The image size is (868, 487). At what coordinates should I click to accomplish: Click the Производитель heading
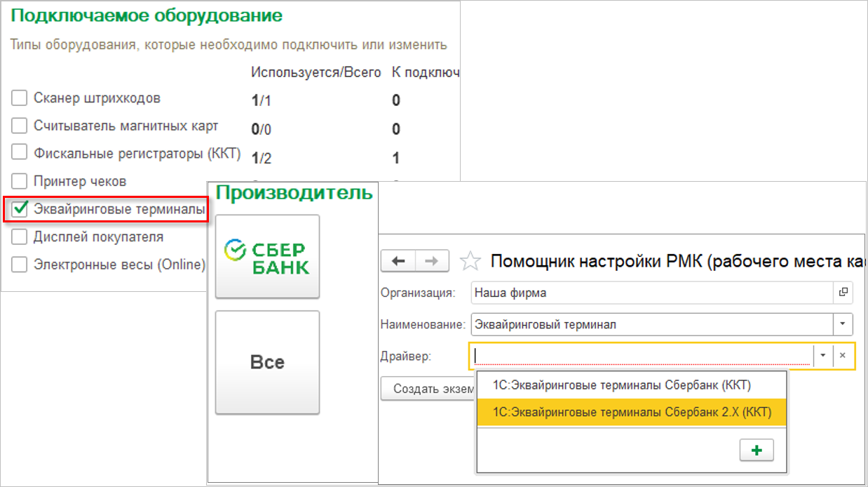click(x=294, y=193)
